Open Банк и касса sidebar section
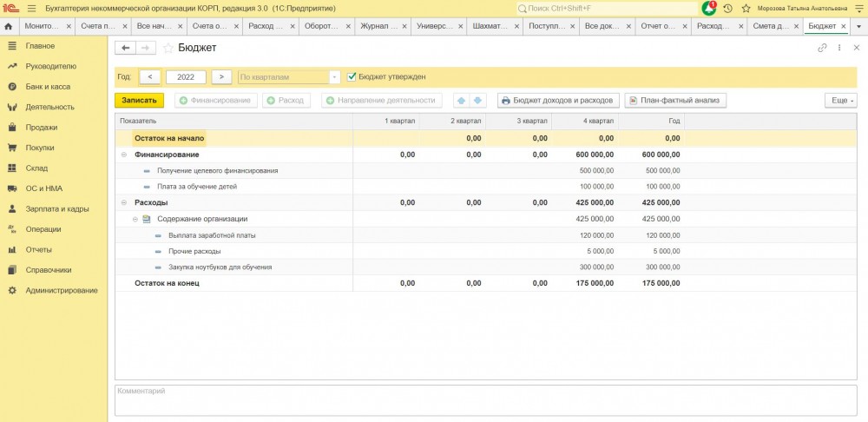This screenshot has height=422, width=868. 48,87
